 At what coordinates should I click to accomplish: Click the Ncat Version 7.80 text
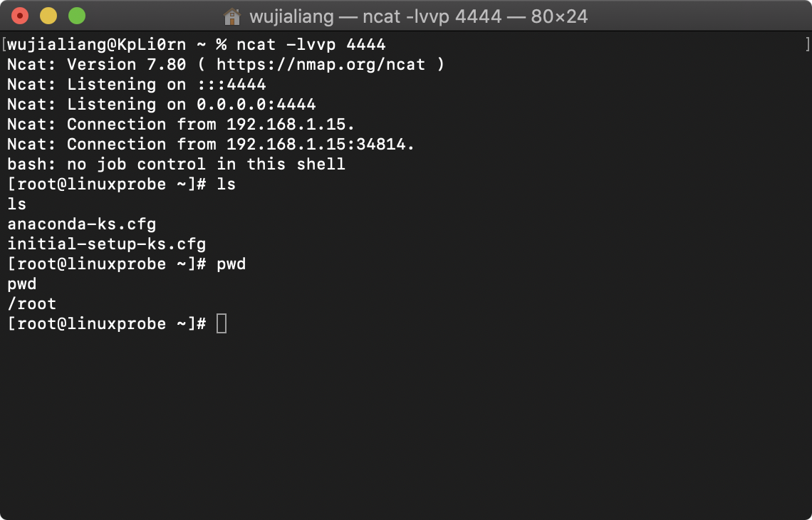pos(96,65)
